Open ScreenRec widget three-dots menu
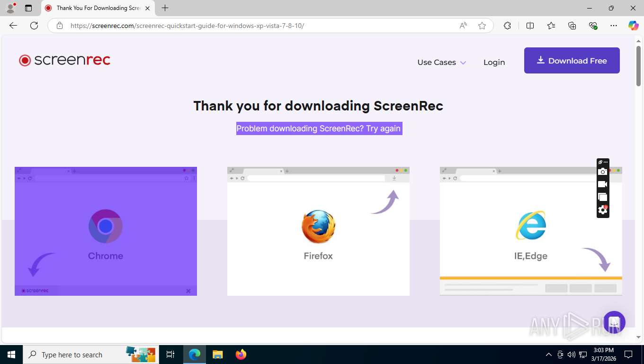This screenshot has height=364, width=644. point(606,162)
